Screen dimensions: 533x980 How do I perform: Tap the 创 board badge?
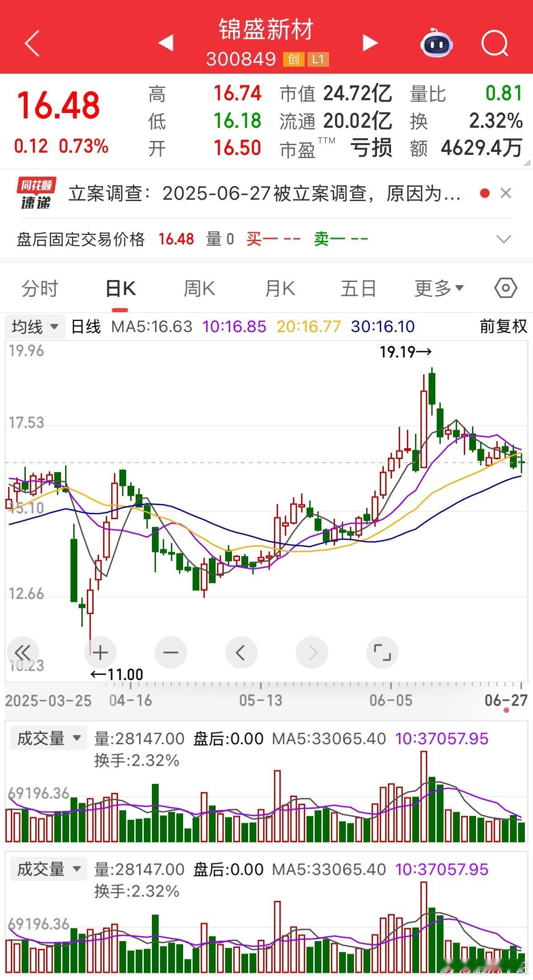(293, 59)
